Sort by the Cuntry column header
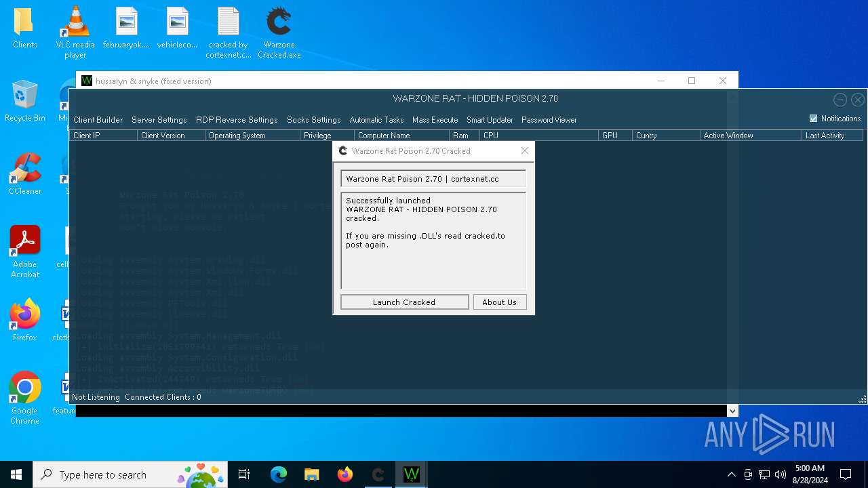 tap(666, 136)
